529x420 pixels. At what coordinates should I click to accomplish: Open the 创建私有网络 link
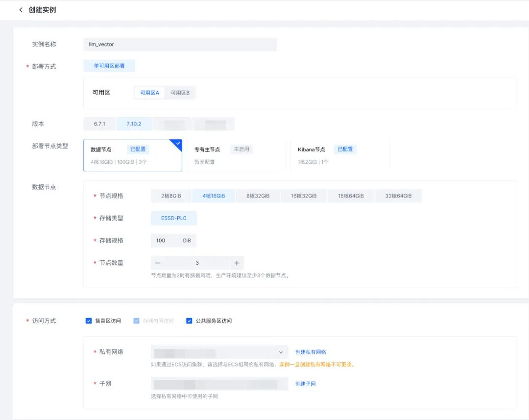(311, 352)
